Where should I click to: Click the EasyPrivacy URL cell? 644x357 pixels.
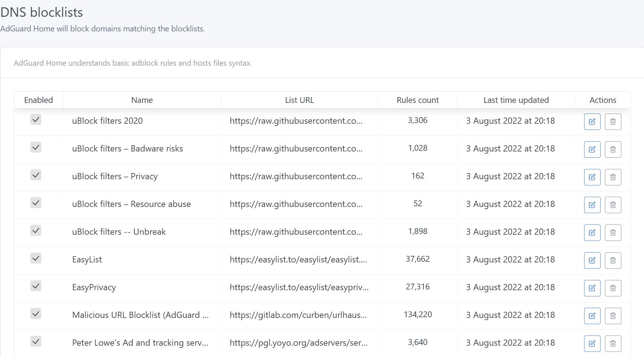pyautogui.click(x=299, y=287)
